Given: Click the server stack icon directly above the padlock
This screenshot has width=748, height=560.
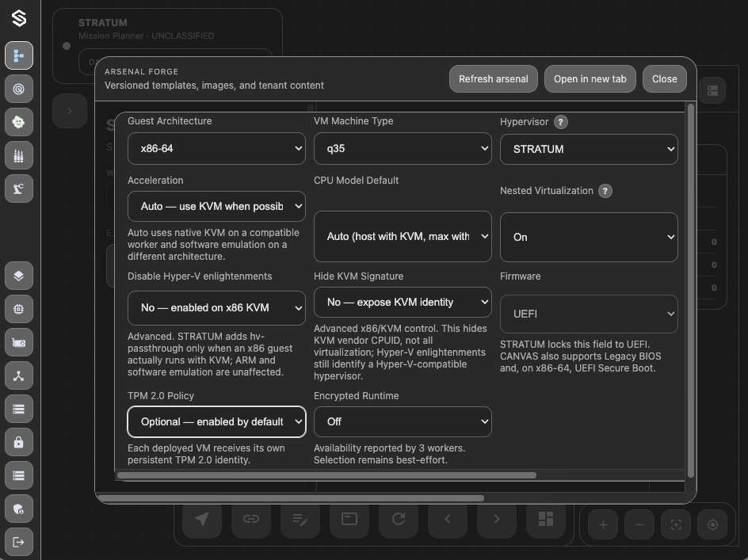Looking at the screenshot, I should pos(19,409).
